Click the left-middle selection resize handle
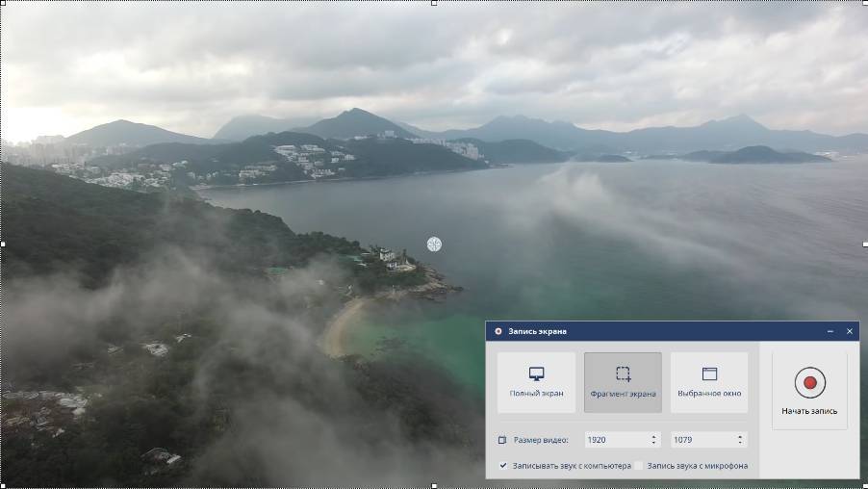The image size is (868, 489). [x=3, y=244]
